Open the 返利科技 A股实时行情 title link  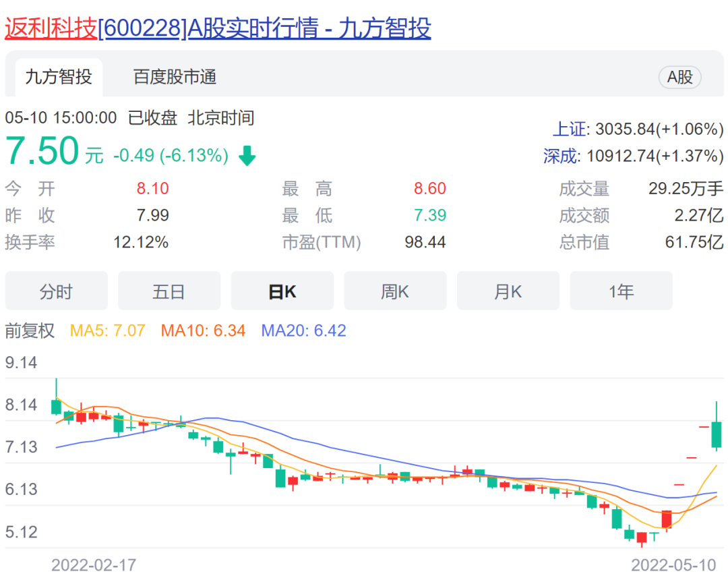tap(218, 28)
